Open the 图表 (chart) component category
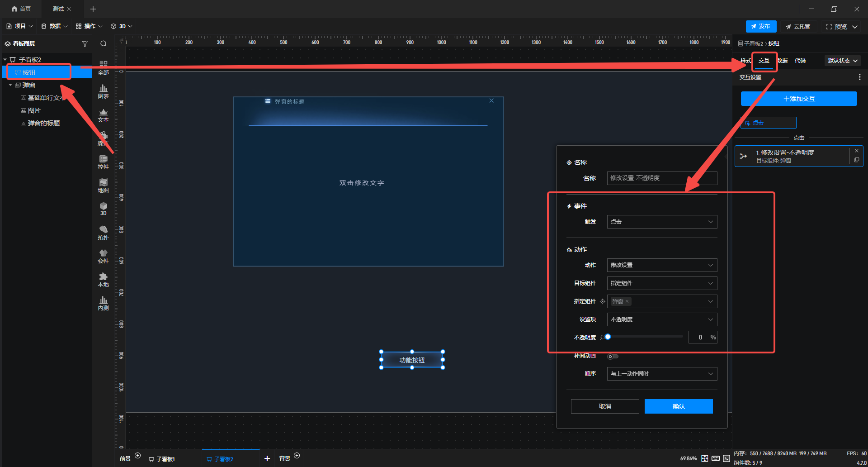This screenshot has height=467, width=868. (103, 91)
